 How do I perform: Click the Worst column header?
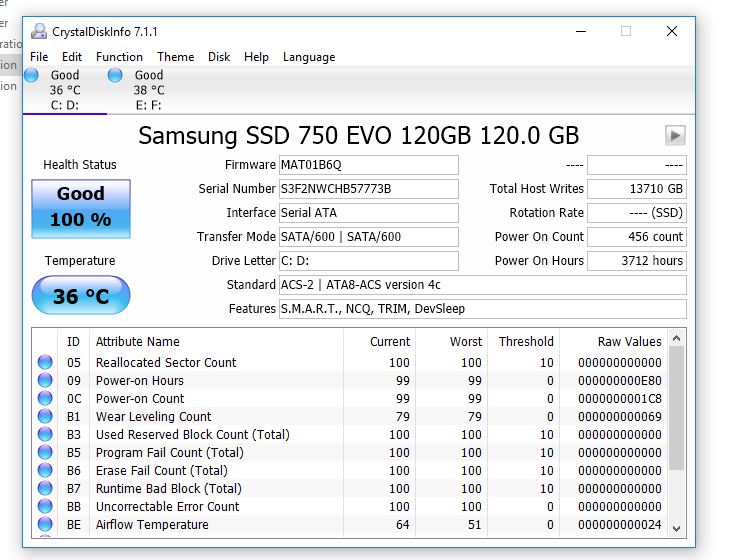coord(452,342)
